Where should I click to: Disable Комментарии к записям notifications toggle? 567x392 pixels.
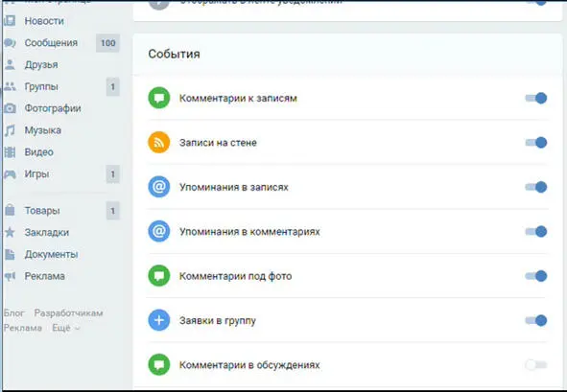pos(536,98)
